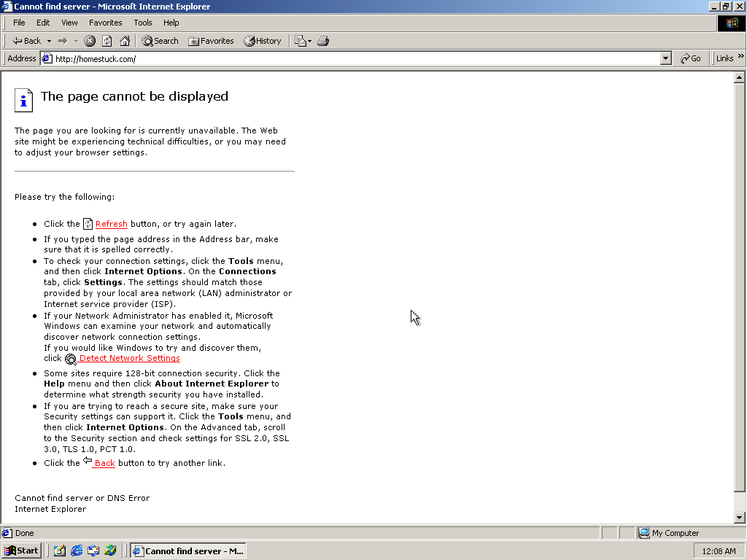Viewport: 747px width, 560px height.
Task: Expand the Links chevron overflow
Action: pyautogui.click(x=741, y=56)
